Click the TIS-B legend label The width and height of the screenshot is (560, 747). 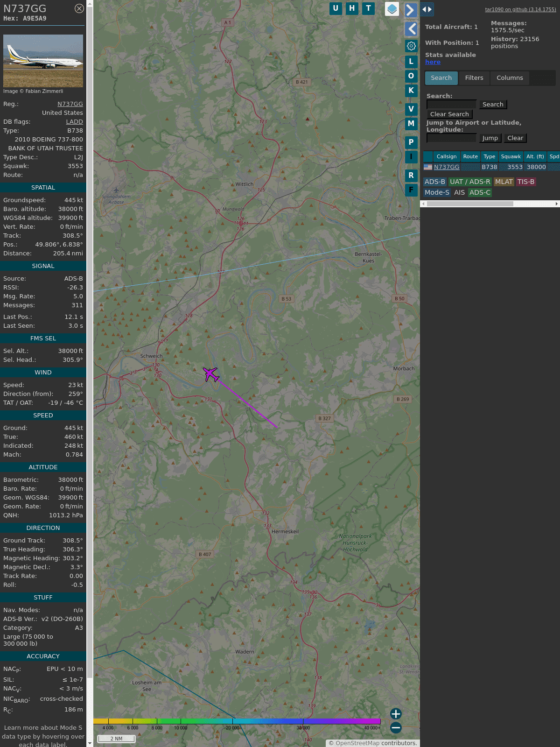pos(526,182)
